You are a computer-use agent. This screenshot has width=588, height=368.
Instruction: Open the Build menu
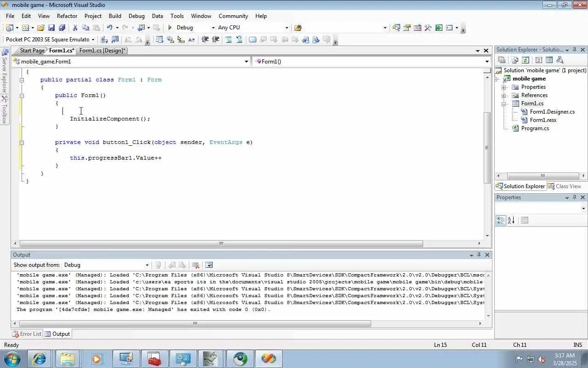115,16
